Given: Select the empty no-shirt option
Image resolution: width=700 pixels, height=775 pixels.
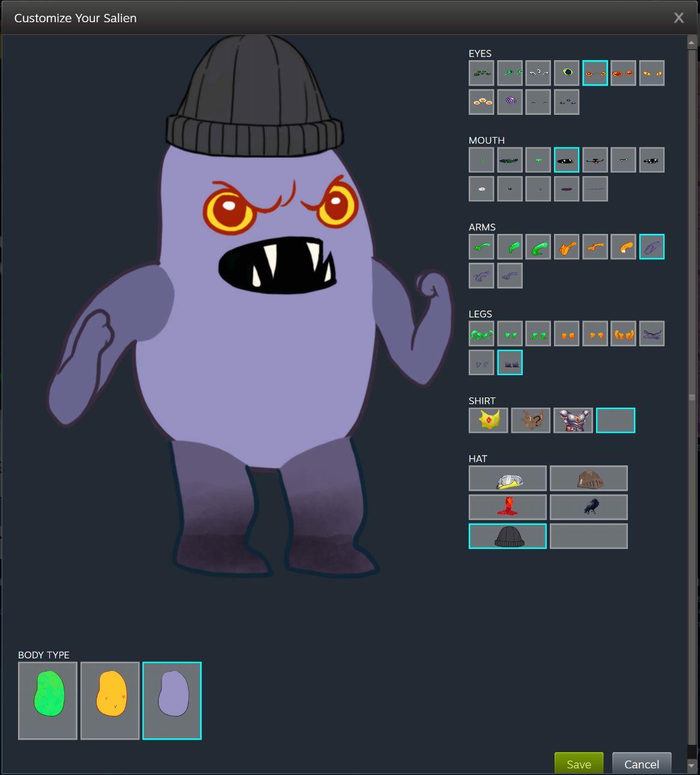Looking at the screenshot, I should [x=615, y=420].
